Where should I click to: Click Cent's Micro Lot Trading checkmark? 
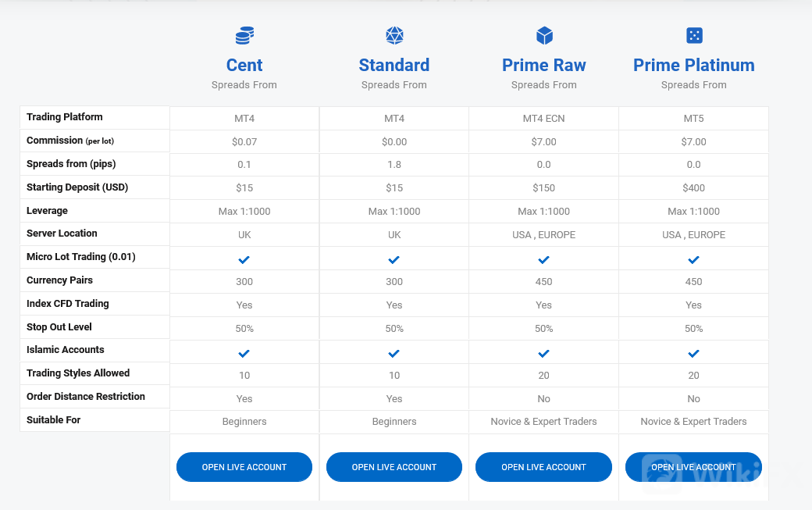(244, 259)
